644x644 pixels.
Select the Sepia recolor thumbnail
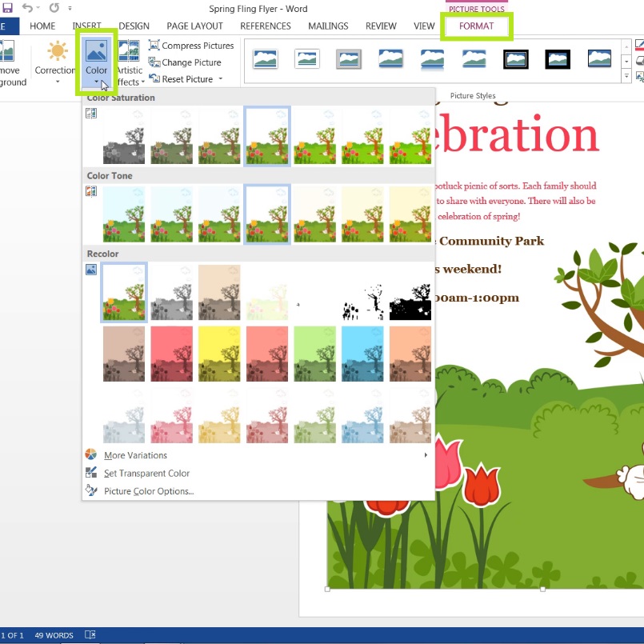click(219, 293)
